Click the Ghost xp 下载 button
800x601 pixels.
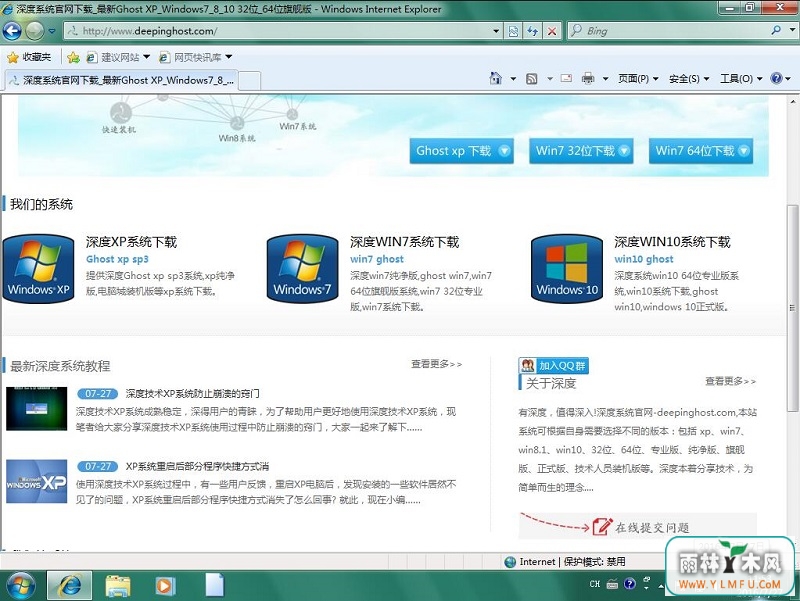(x=461, y=151)
